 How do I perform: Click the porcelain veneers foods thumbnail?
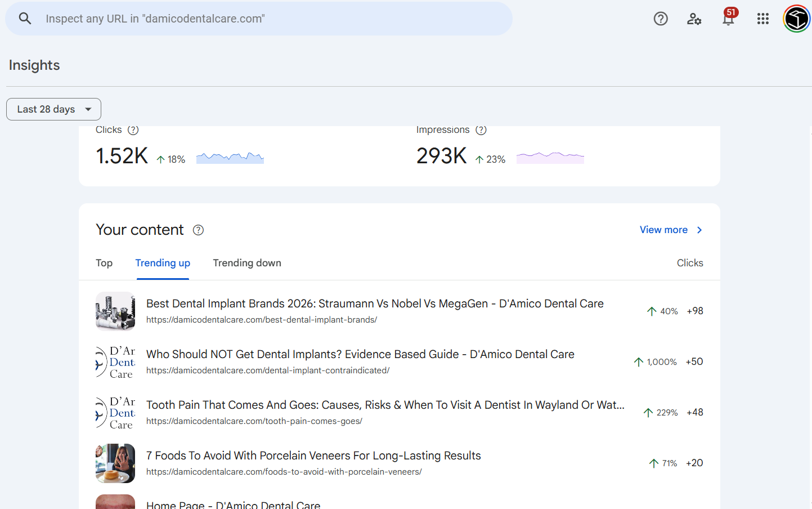point(115,463)
